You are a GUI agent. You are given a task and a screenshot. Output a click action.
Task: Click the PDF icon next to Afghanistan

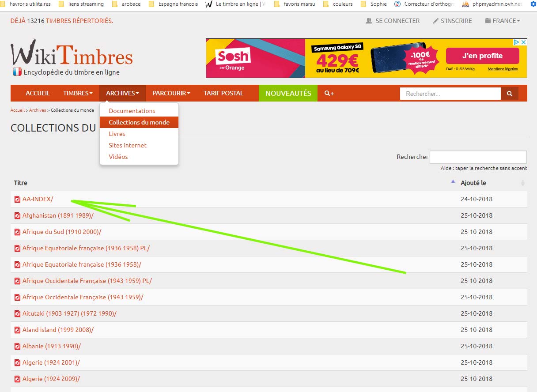17,216
